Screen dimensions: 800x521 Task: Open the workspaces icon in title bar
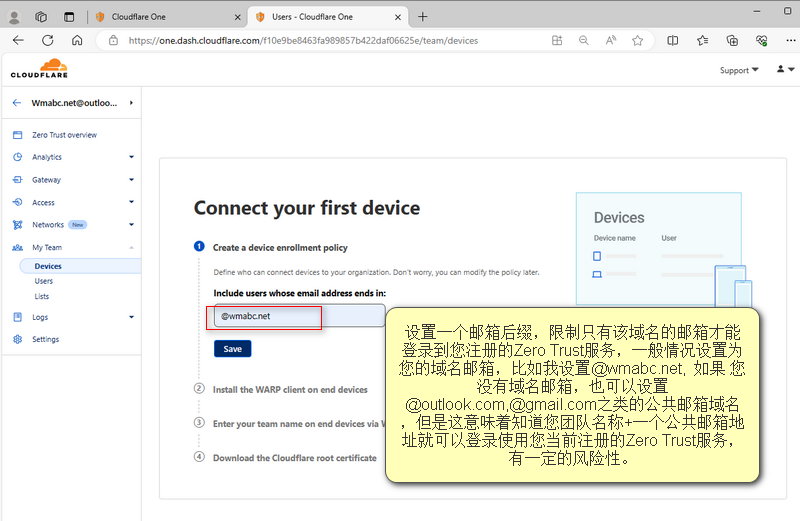tap(41, 17)
